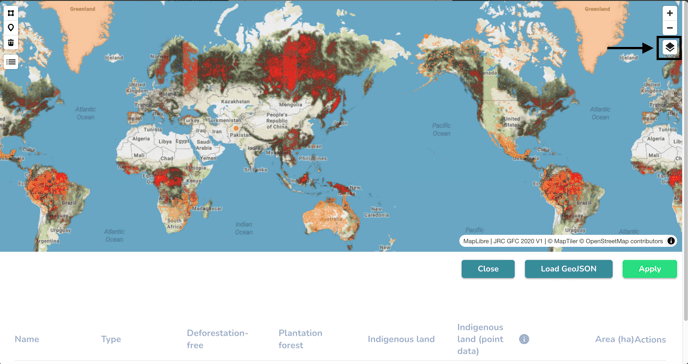Open the list panel icon on map
This screenshot has height=364, width=688.
[11, 62]
